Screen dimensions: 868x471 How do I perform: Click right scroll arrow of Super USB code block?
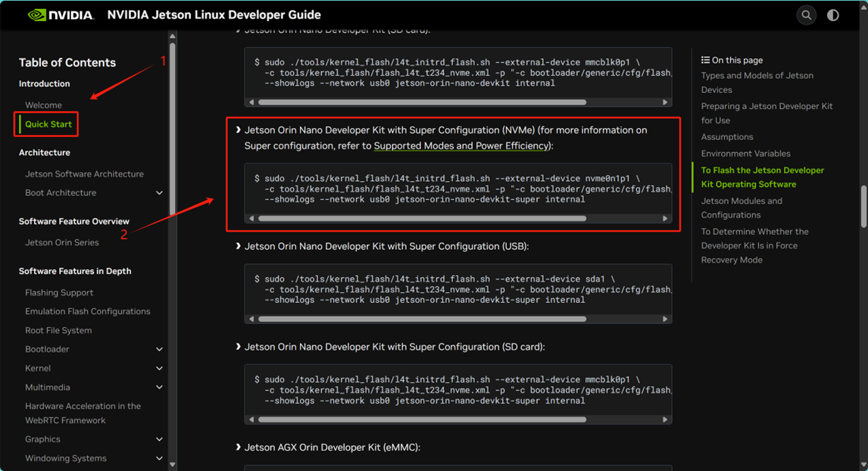coord(665,319)
